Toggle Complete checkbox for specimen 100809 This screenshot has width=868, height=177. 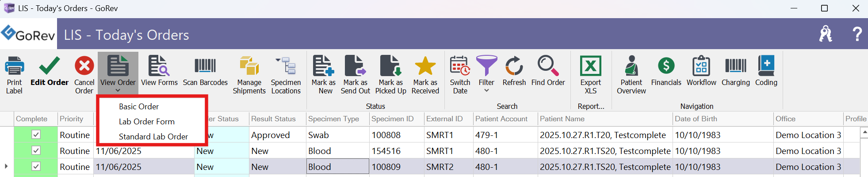[36, 166]
